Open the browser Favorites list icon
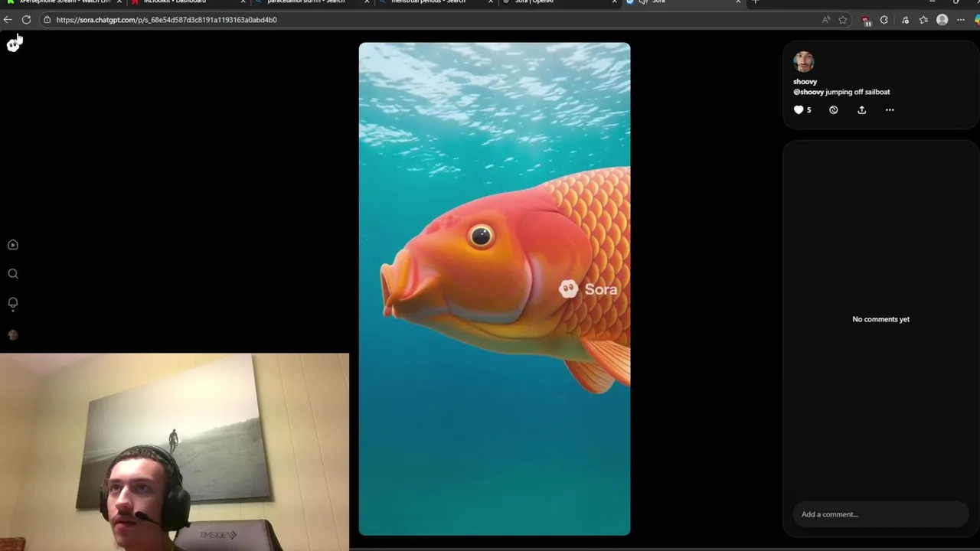The width and height of the screenshot is (980, 551). [923, 20]
